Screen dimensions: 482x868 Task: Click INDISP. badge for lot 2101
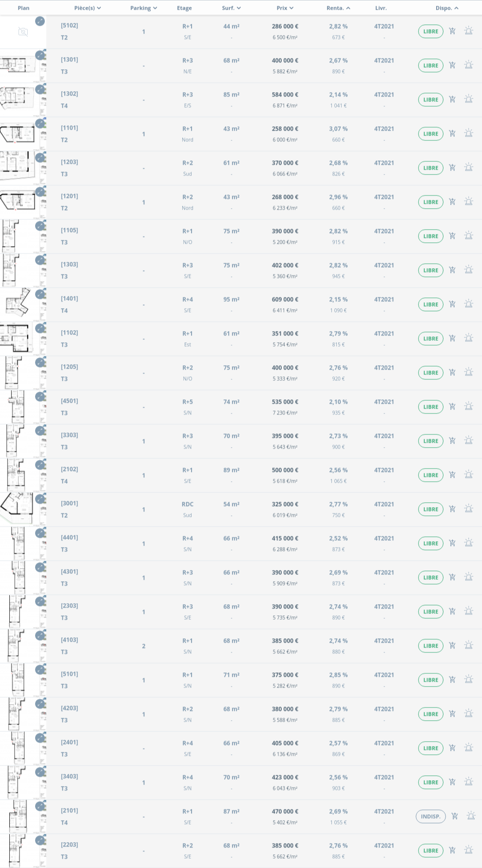tap(431, 816)
